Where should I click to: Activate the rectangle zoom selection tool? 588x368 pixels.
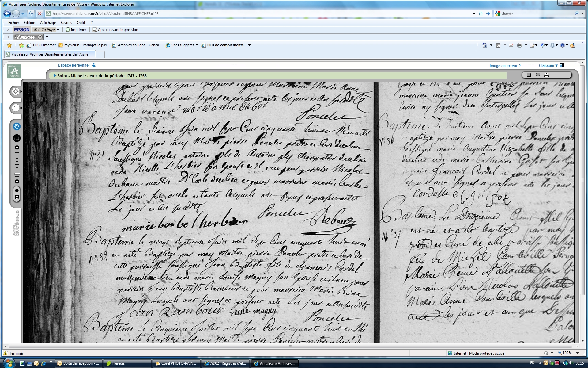(x=17, y=138)
